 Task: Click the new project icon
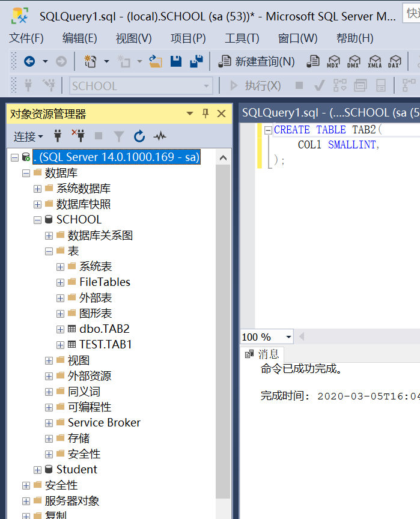90,61
